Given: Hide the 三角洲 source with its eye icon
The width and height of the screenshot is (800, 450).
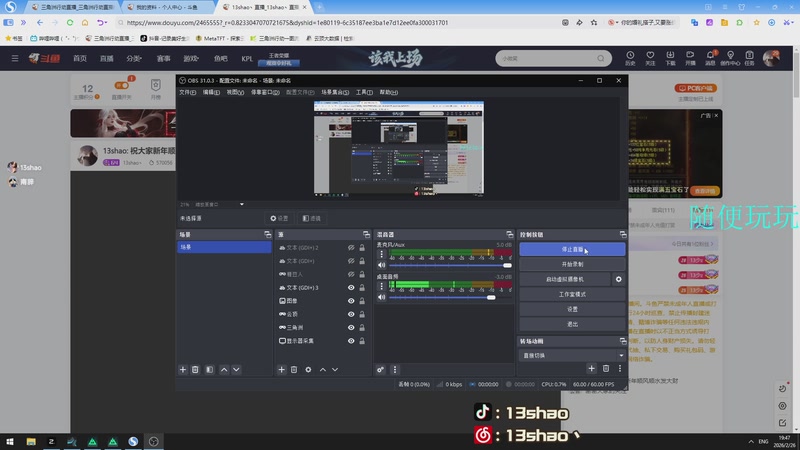Looking at the screenshot, I should (351, 328).
